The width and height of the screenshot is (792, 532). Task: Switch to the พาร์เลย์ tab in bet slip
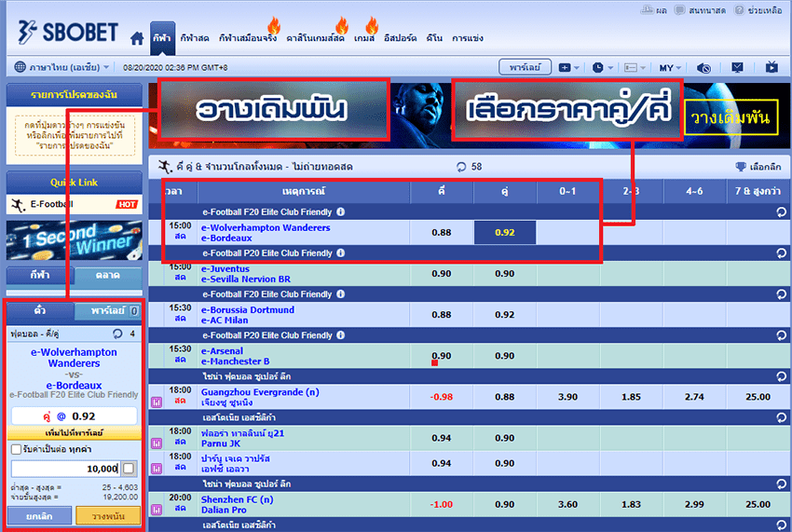(107, 310)
